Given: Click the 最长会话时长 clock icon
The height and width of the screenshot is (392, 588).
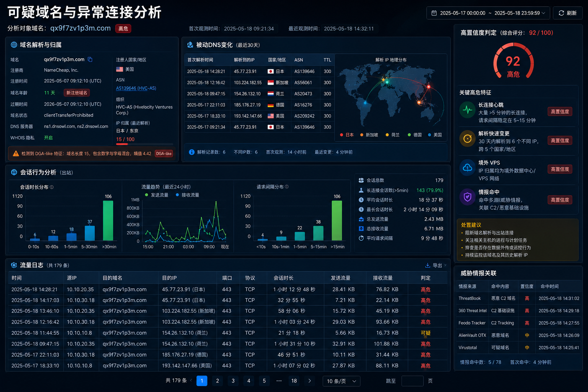Looking at the screenshot, I should pyautogui.click(x=361, y=209).
